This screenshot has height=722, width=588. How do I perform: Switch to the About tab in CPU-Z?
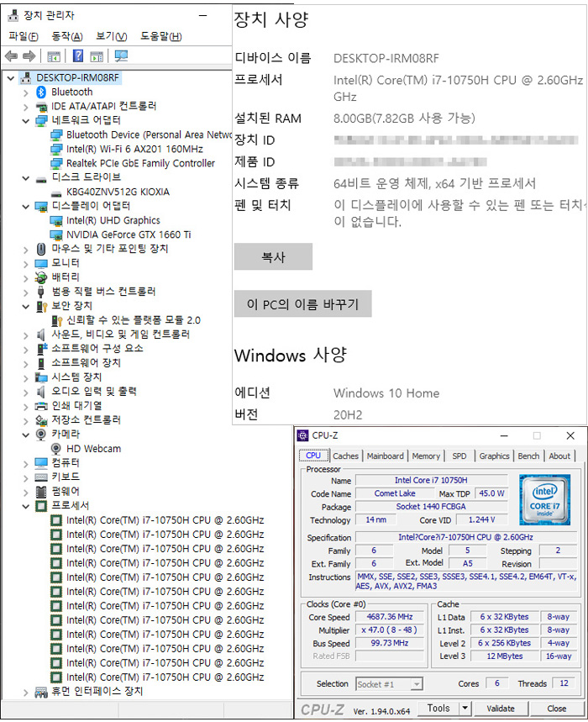tap(559, 456)
